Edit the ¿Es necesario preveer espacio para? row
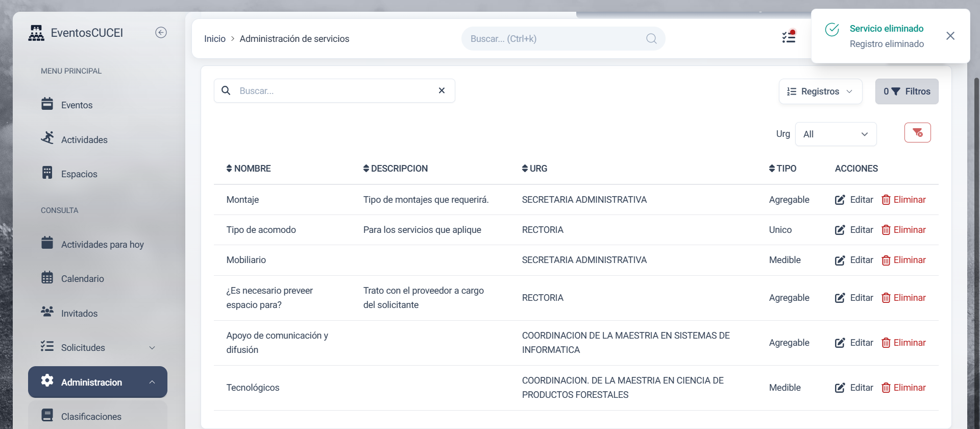The width and height of the screenshot is (980, 429). pos(854,298)
